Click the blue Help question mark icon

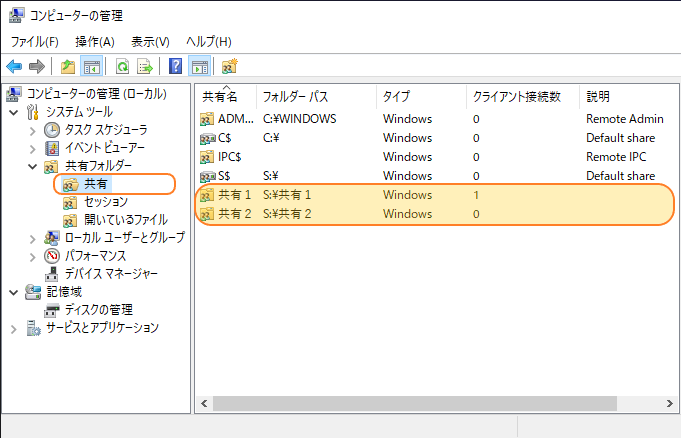click(x=175, y=66)
